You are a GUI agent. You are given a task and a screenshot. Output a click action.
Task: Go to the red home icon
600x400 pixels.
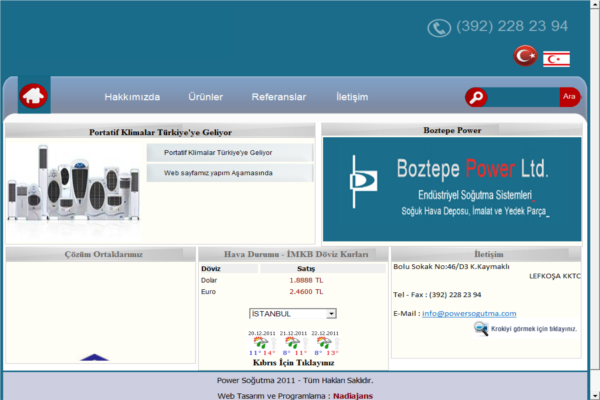34,96
